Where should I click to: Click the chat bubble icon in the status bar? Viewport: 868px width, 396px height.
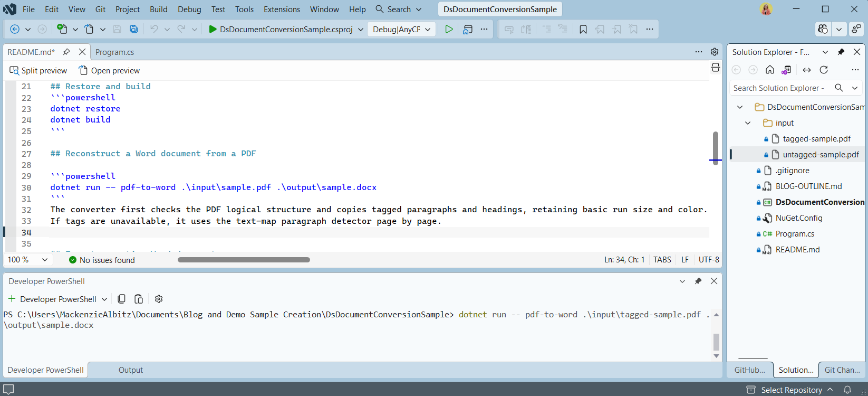(x=8, y=390)
